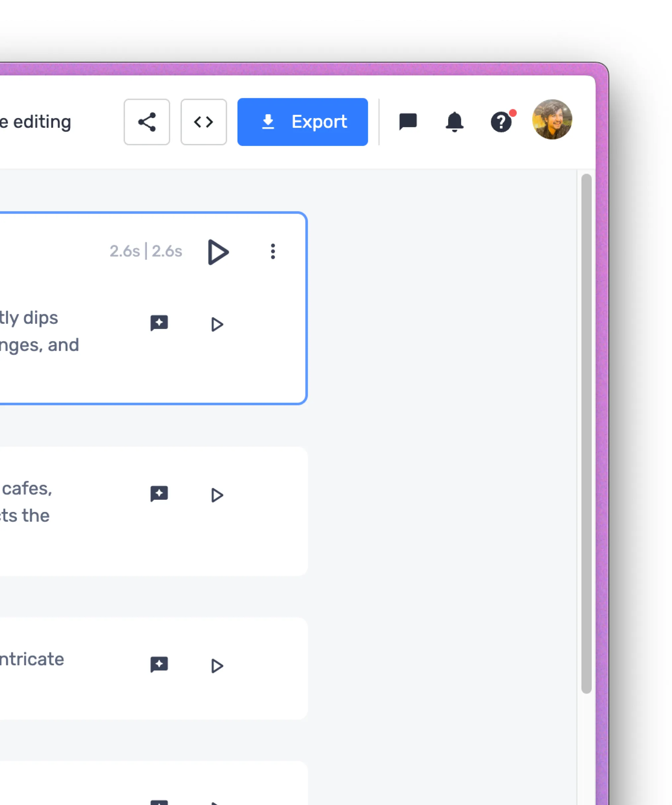Click the "e editing" title text
Image resolution: width=672 pixels, height=805 pixels.
point(35,122)
